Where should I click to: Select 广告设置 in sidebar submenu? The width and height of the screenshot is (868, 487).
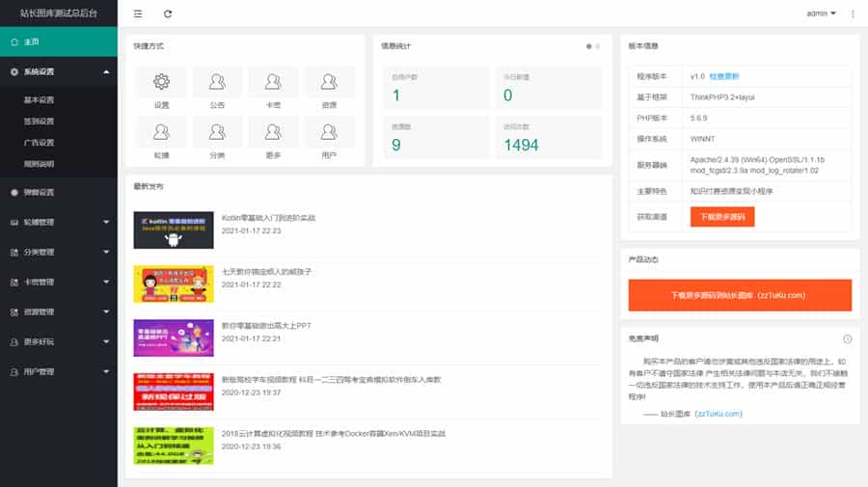[39, 143]
